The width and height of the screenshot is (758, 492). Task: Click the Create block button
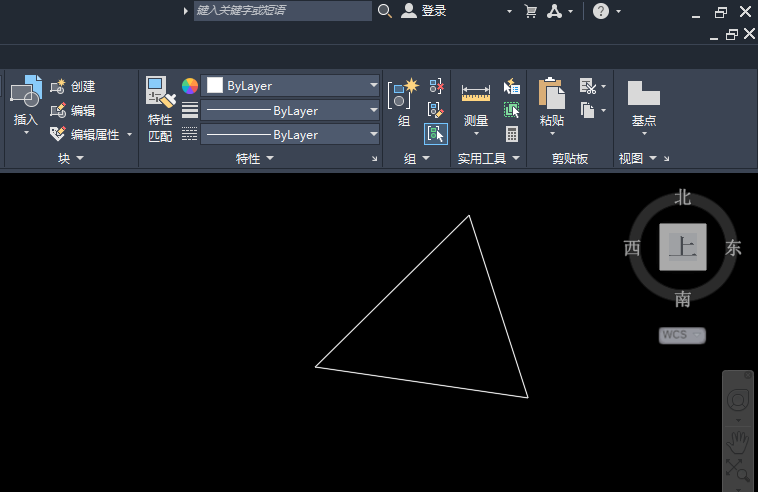point(73,87)
